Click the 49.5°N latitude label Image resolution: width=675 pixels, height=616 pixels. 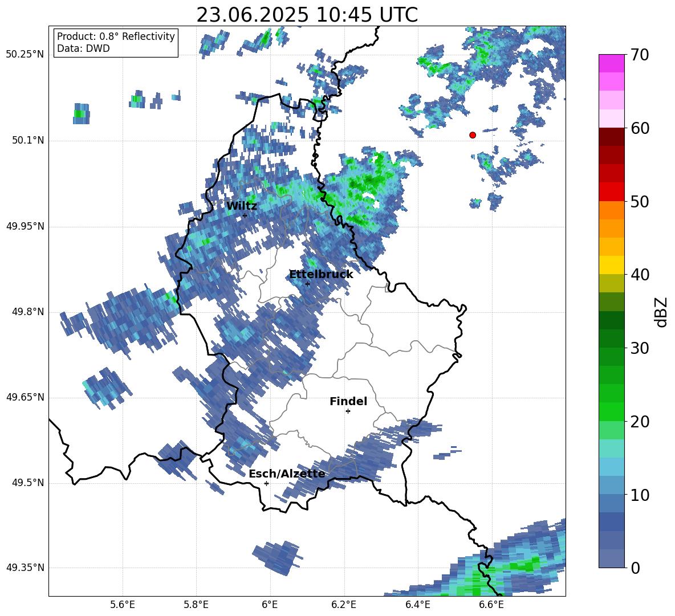(28, 483)
